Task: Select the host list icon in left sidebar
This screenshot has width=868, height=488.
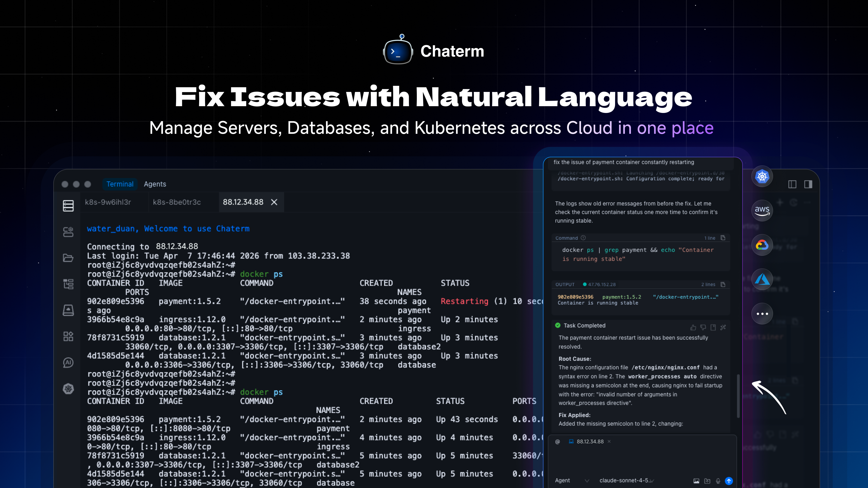Action: [68, 205]
